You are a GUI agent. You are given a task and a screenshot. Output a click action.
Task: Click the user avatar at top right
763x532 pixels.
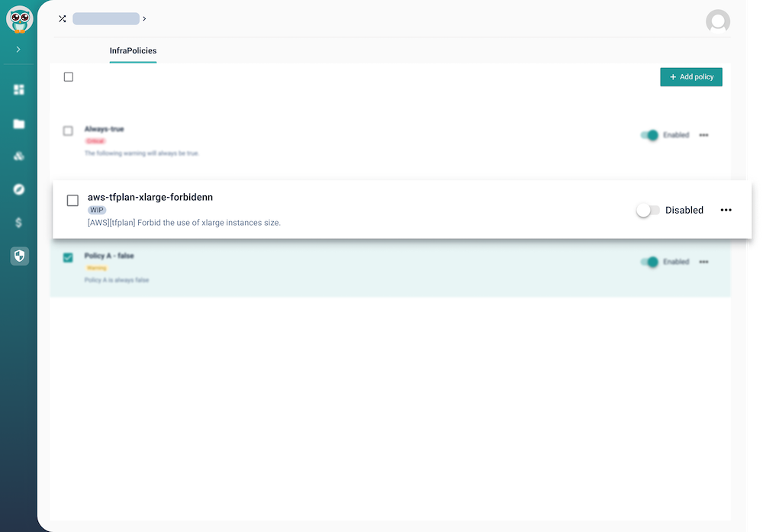pyautogui.click(x=717, y=21)
